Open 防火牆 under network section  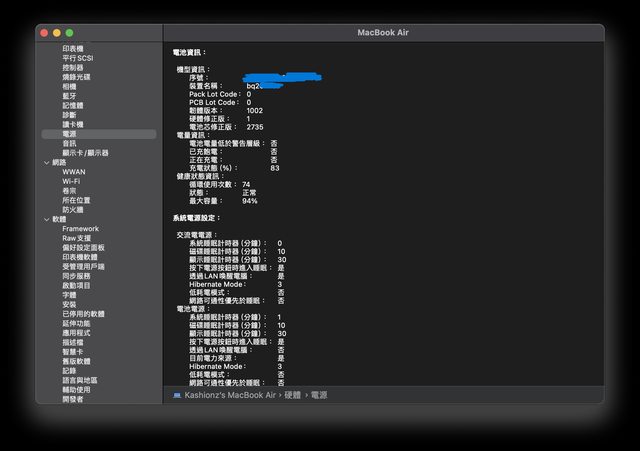72,210
